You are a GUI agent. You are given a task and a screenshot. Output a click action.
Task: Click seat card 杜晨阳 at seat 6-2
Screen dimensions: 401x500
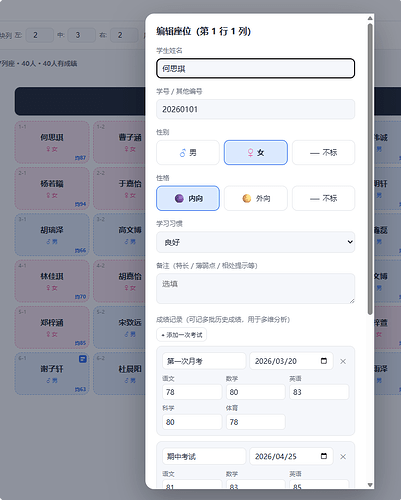pos(119,374)
